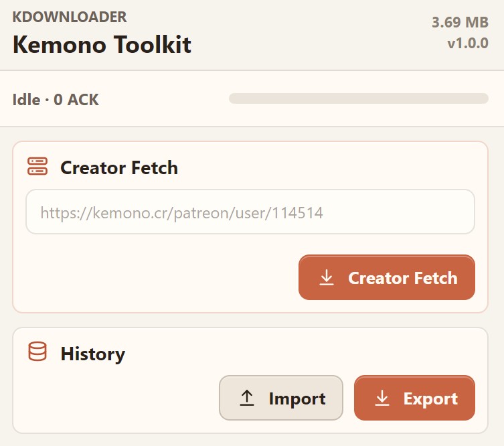Click the download arrow icon in Export button
This screenshot has width=504, height=446.
382,398
